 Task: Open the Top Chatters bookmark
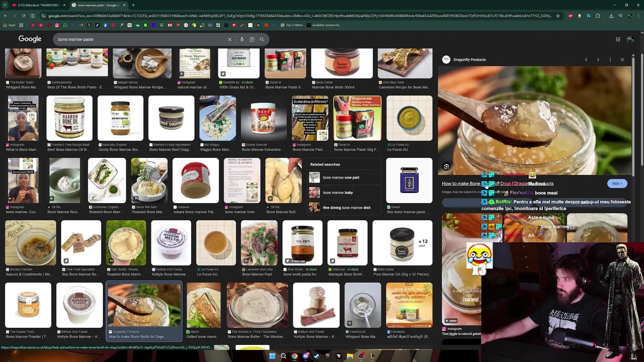point(292,25)
